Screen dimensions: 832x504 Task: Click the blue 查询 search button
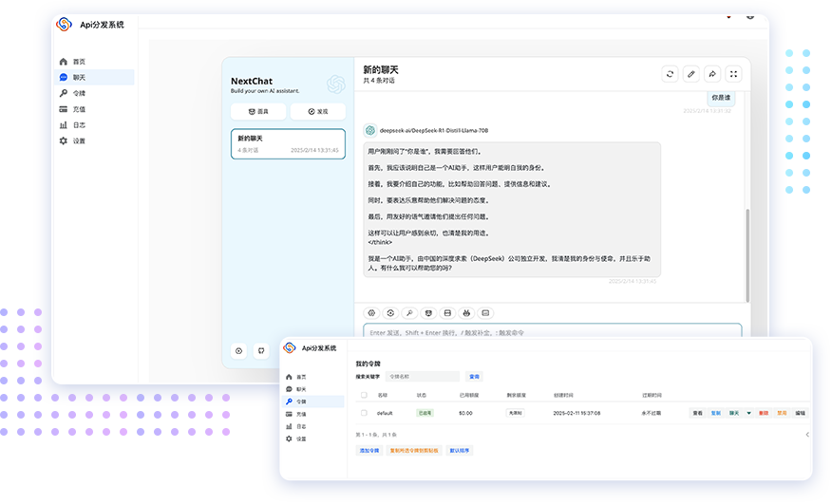pos(475,377)
